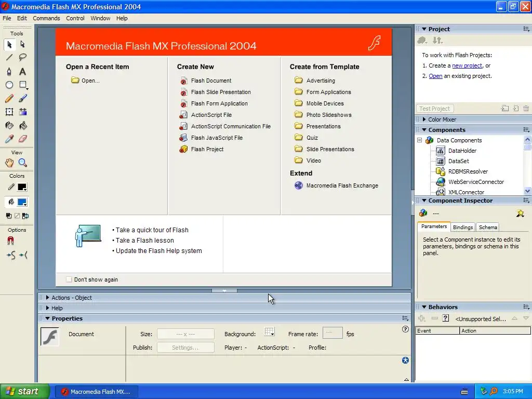The width and height of the screenshot is (532, 399).
Task: Select the Ink Bottle tool
Action: [9, 126]
